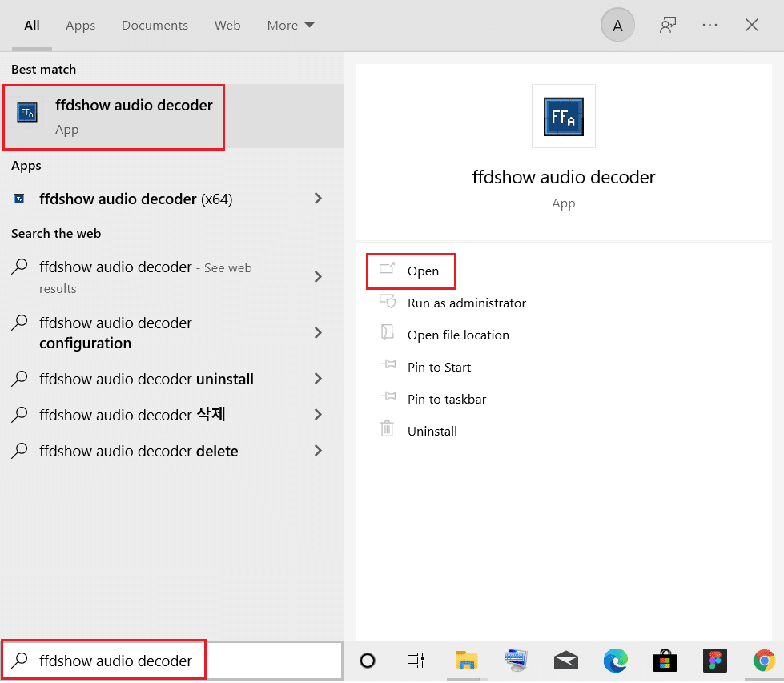
Task: Launch Microsoft Edge from the taskbar
Action: 616,661
